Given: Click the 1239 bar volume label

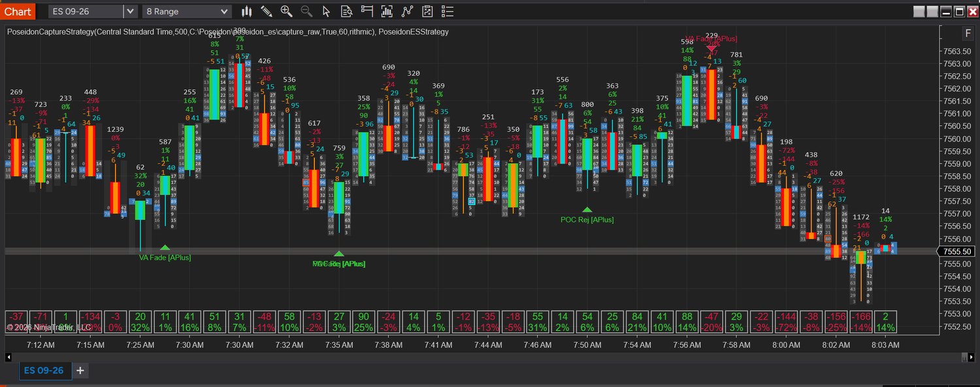Looking at the screenshot, I should point(115,130).
